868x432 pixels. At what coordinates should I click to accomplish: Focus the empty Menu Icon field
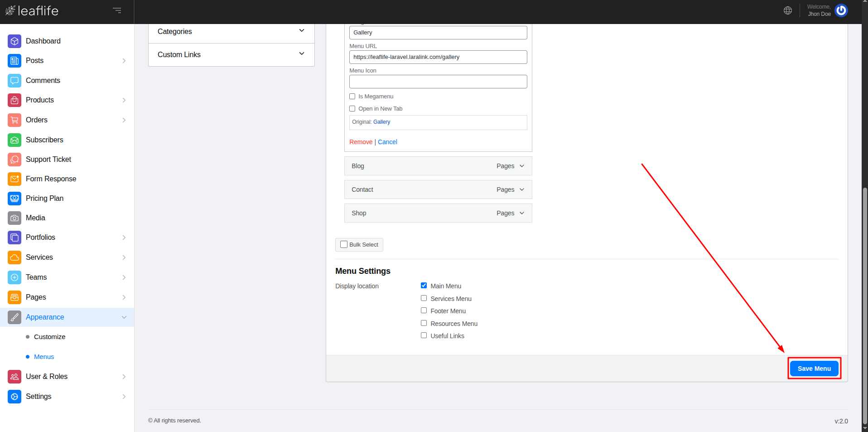(x=438, y=82)
